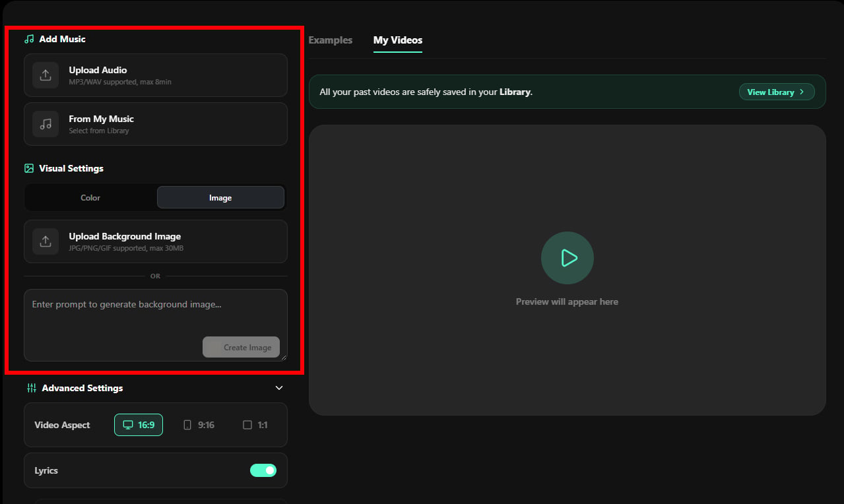Open From My Music card title
The width and height of the screenshot is (844, 504).
(101, 119)
